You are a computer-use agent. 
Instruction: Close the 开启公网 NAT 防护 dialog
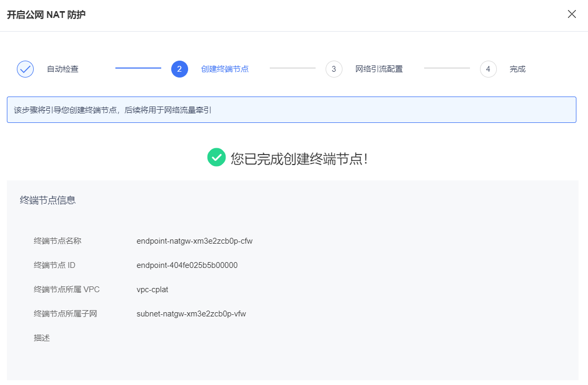(572, 14)
